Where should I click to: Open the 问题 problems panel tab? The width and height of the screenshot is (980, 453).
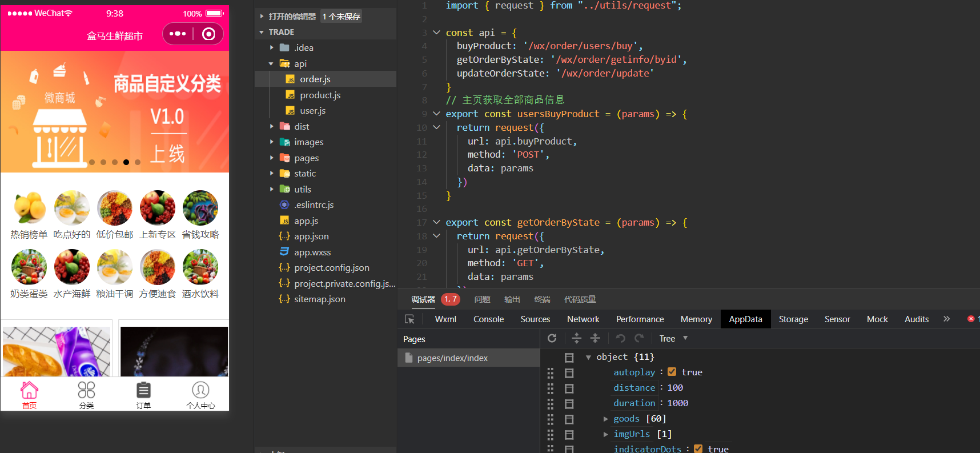pos(482,299)
